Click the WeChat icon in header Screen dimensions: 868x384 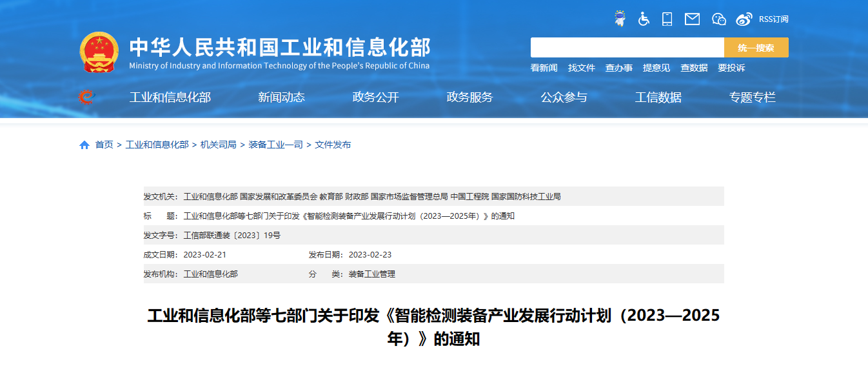click(x=718, y=19)
